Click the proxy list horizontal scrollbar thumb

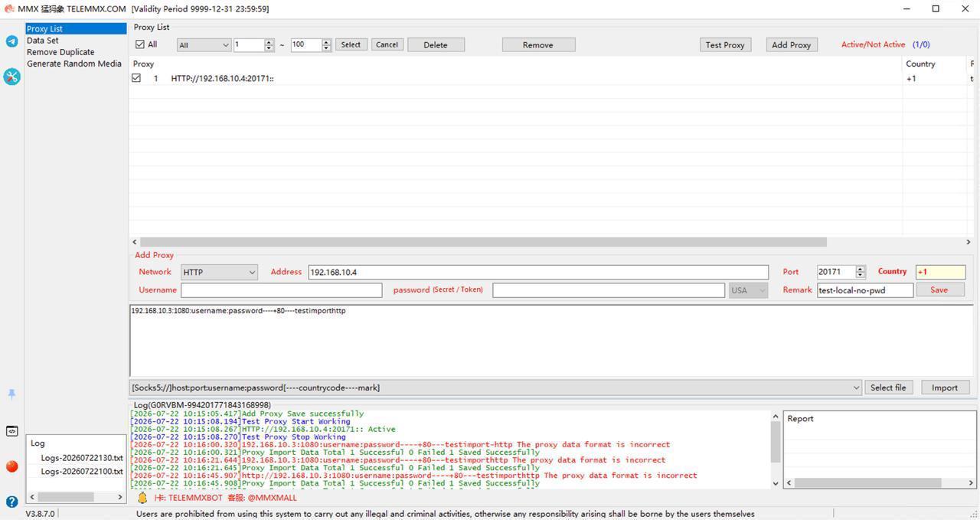click(x=482, y=242)
